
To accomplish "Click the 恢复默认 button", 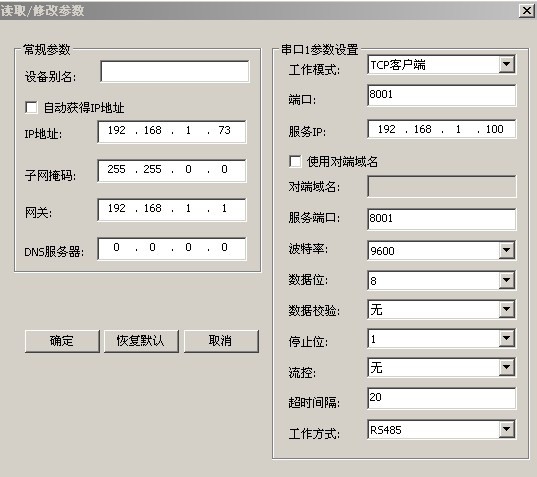I will [x=141, y=341].
